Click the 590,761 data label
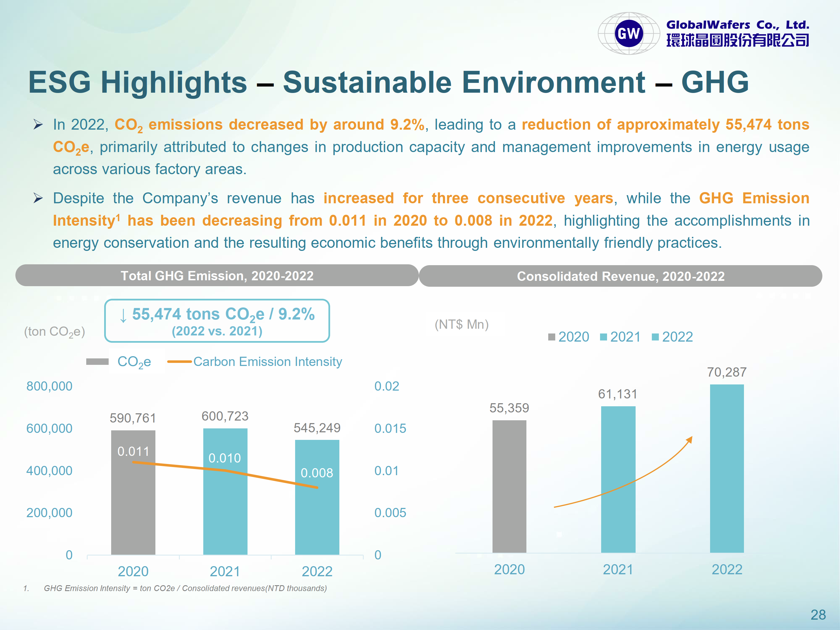The height and width of the screenshot is (630, 840). tap(133, 418)
